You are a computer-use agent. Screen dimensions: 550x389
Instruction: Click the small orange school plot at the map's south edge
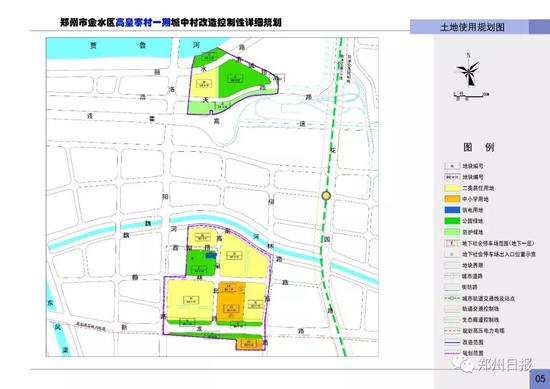[249, 344]
